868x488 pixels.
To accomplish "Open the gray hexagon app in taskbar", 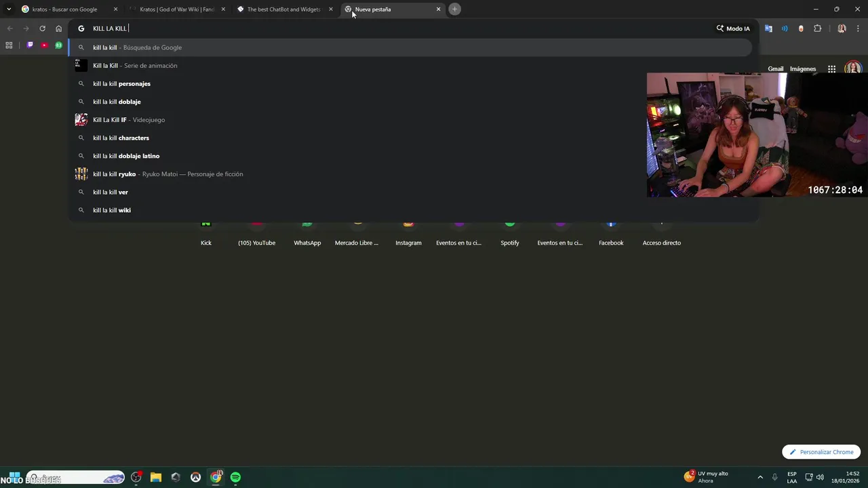I will tap(176, 477).
